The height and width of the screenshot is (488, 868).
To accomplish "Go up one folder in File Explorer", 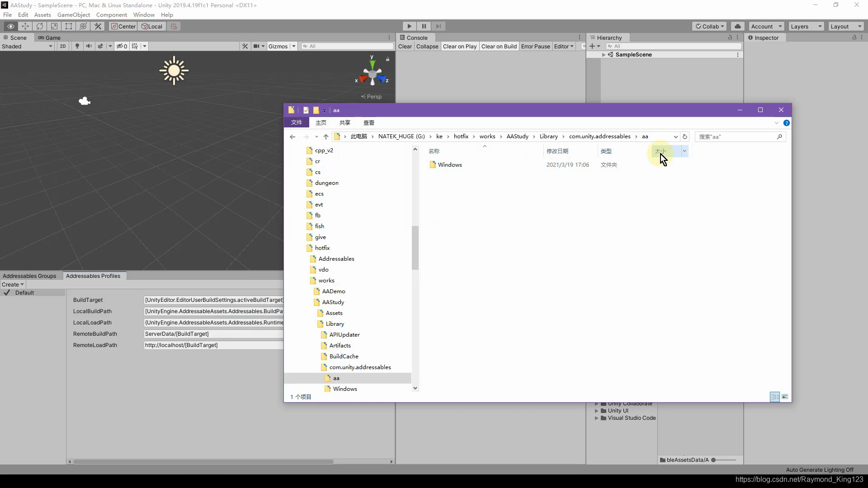I will point(325,136).
